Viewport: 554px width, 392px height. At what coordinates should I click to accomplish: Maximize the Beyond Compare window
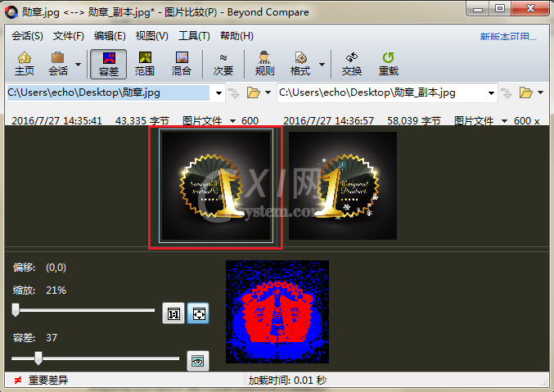point(500,9)
